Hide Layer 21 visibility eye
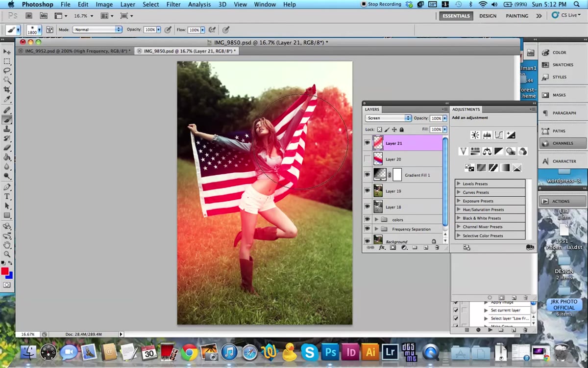 pos(367,143)
